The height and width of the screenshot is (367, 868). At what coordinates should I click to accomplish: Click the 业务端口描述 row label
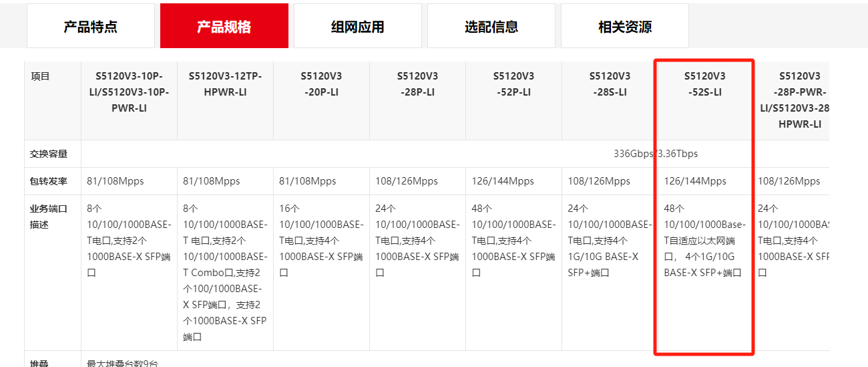coord(49,217)
